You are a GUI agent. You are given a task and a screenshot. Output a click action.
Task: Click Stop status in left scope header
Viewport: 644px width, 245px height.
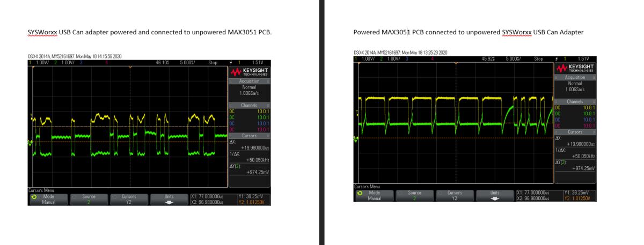pos(213,63)
